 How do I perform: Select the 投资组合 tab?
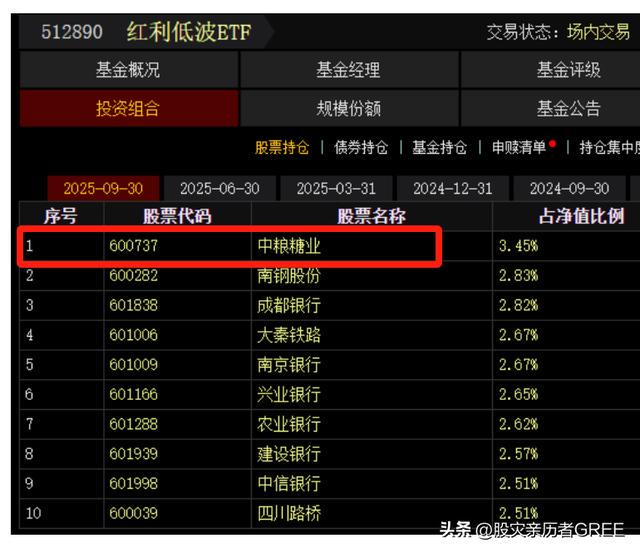point(127,108)
